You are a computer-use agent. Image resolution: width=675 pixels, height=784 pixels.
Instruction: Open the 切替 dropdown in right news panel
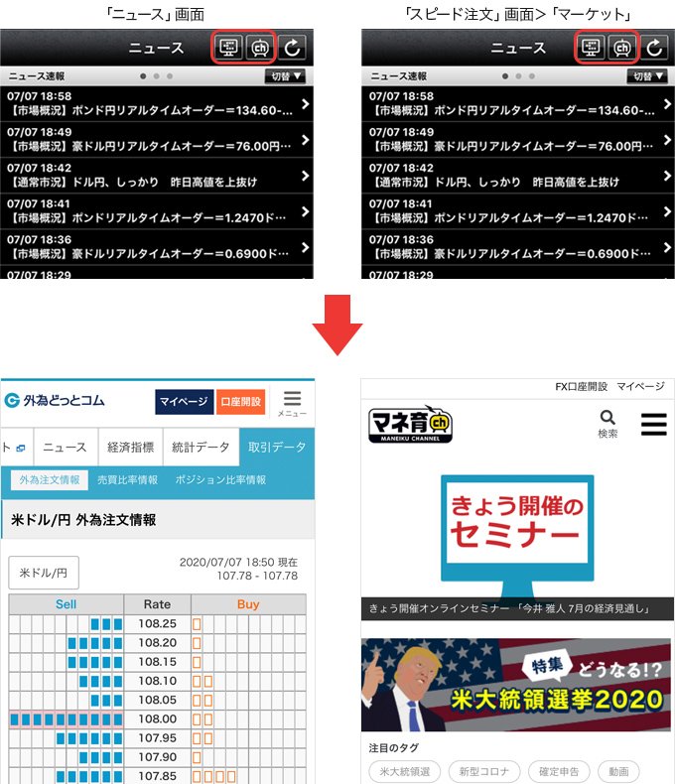pyautogui.click(x=649, y=76)
